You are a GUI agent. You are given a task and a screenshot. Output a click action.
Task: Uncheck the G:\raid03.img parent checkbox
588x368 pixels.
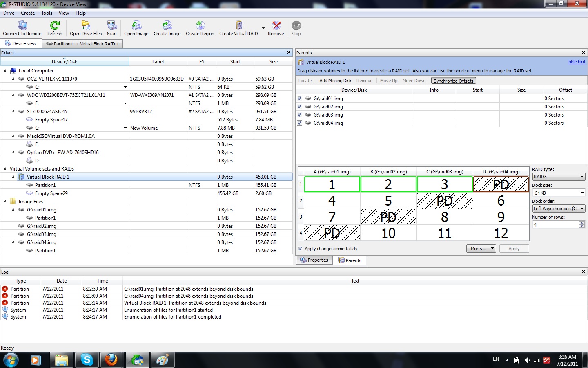pyautogui.click(x=300, y=115)
